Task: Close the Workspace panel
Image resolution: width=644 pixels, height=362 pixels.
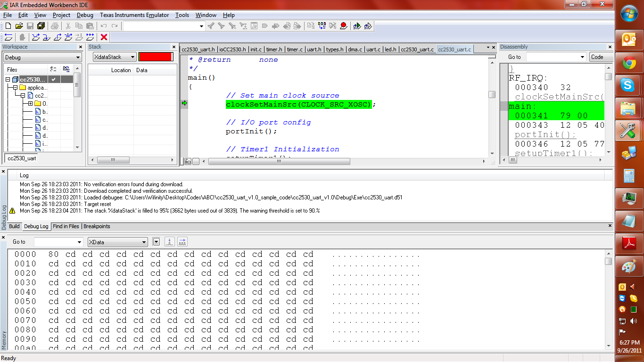Action: coord(81,47)
